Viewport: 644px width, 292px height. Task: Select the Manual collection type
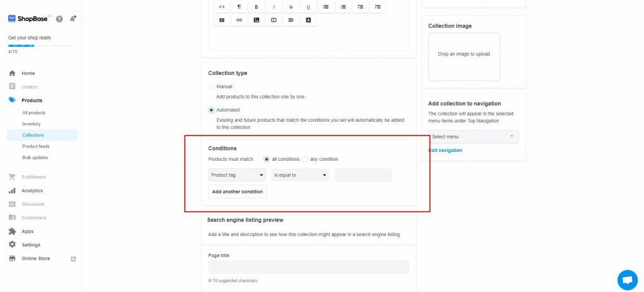coord(211,87)
